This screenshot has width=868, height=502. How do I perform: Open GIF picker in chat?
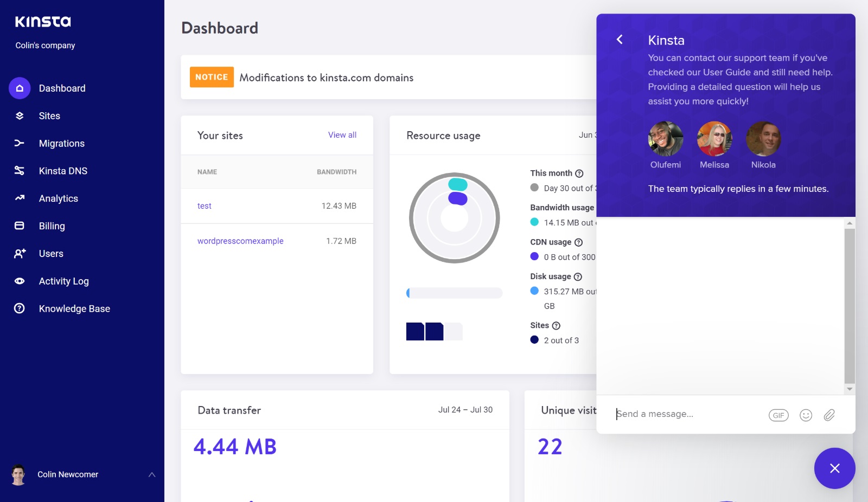click(x=778, y=415)
